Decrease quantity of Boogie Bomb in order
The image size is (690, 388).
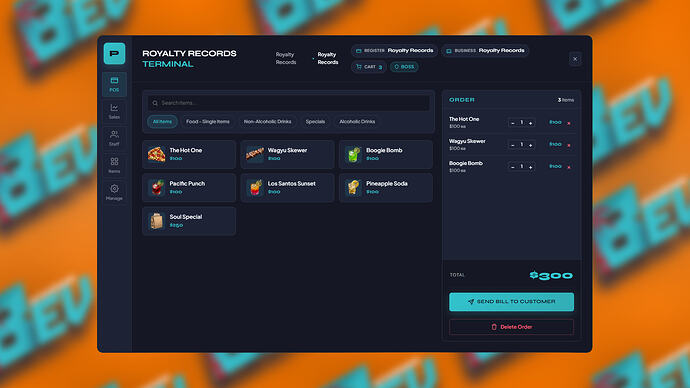pos(512,167)
